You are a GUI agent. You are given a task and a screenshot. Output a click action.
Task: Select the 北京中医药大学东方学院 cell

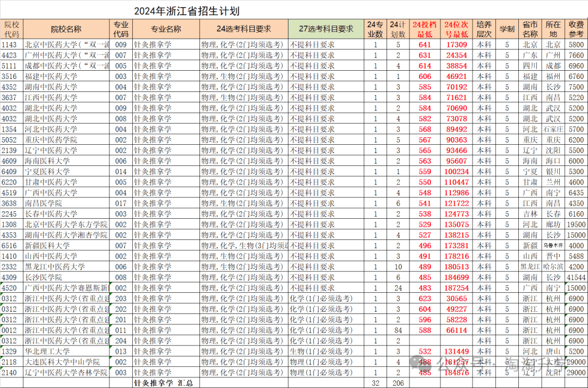click(x=66, y=225)
